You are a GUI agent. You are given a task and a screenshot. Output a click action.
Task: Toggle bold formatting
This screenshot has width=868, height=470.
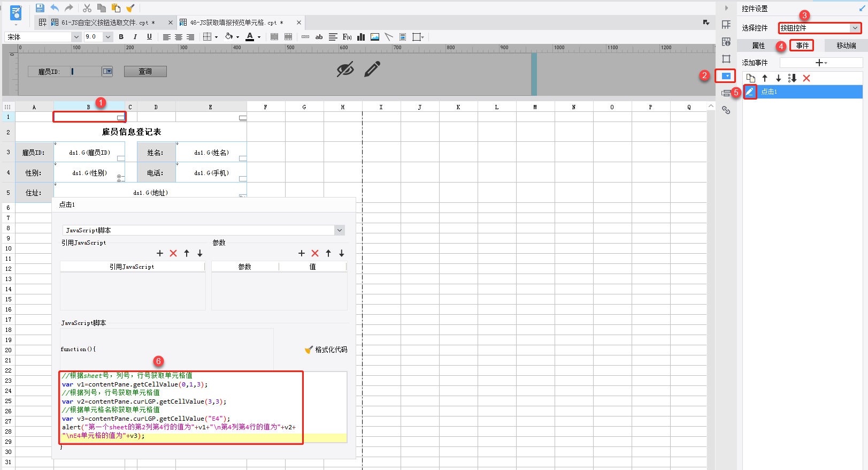click(121, 37)
